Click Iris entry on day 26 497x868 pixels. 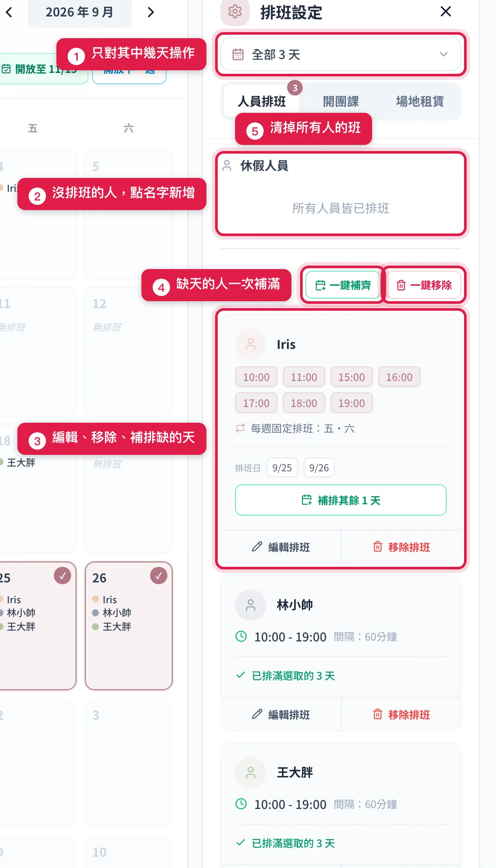click(x=105, y=600)
